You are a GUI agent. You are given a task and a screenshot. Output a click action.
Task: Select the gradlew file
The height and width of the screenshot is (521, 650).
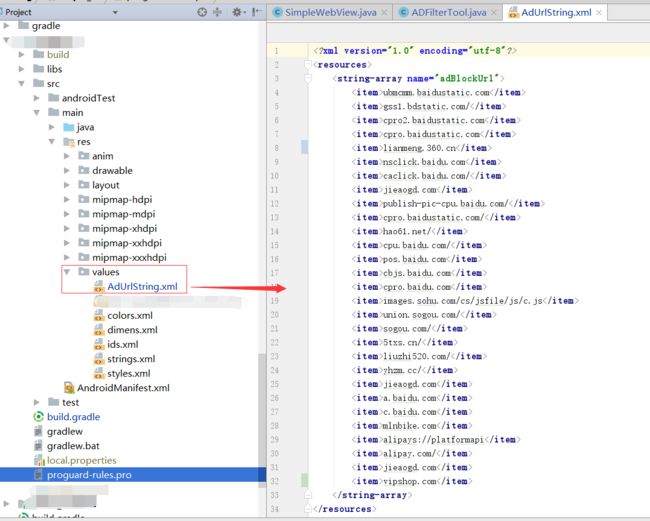pyautogui.click(x=65, y=431)
